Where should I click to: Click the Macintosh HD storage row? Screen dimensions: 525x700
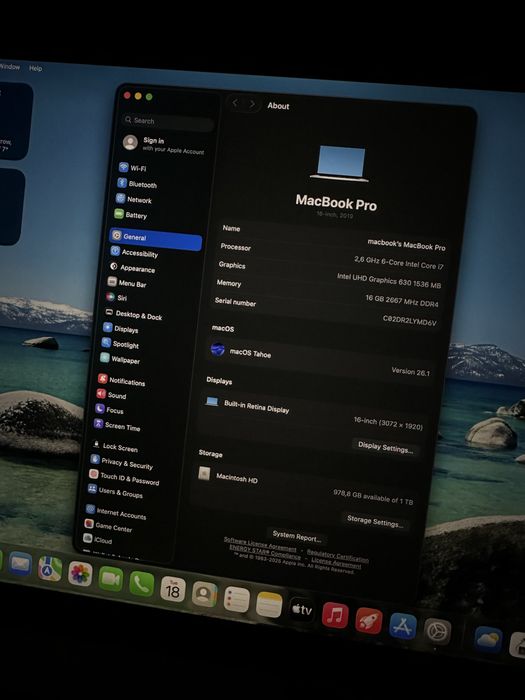tap(304, 487)
